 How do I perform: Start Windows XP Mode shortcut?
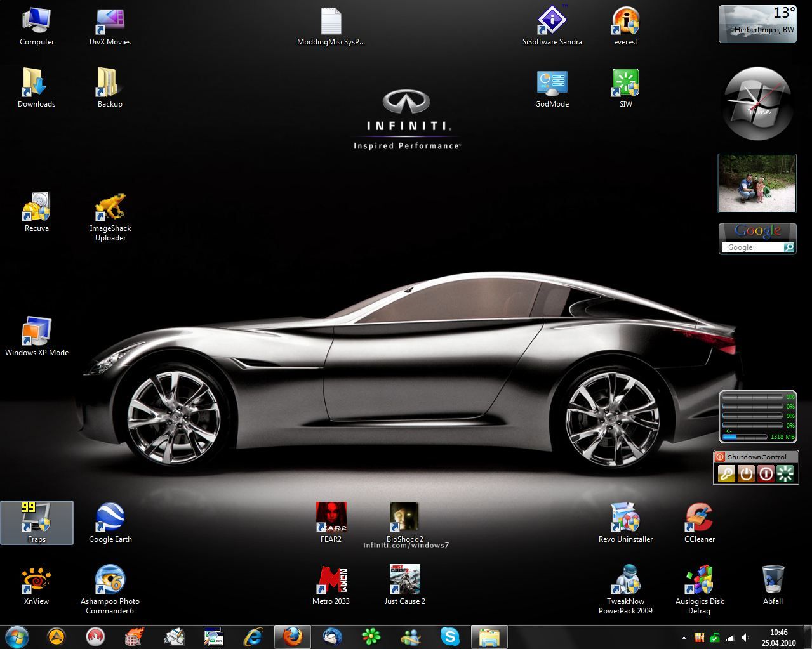[x=37, y=336]
